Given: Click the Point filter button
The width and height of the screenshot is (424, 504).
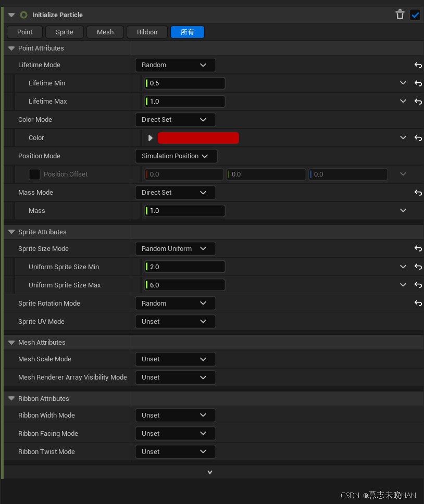Looking at the screenshot, I should (x=25, y=32).
